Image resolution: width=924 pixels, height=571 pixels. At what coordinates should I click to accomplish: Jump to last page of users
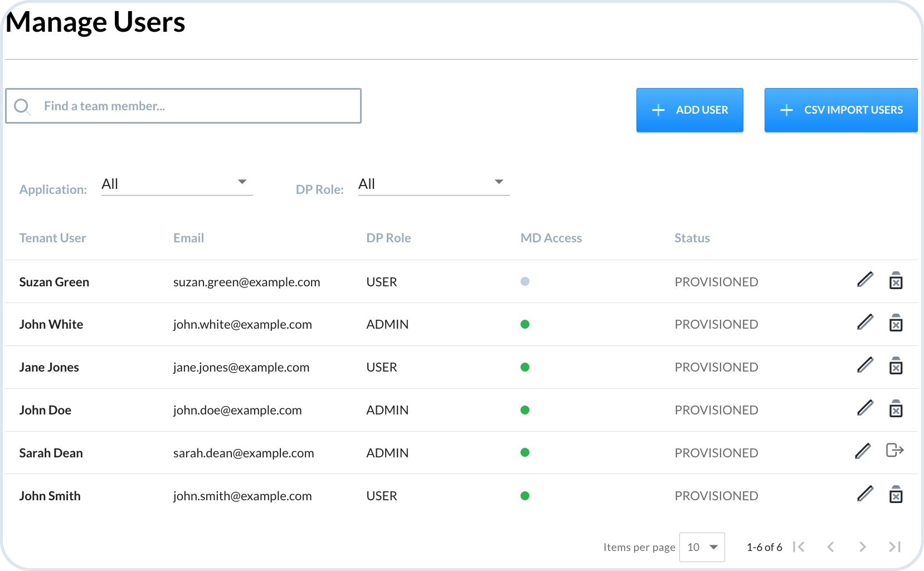click(x=894, y=547)
